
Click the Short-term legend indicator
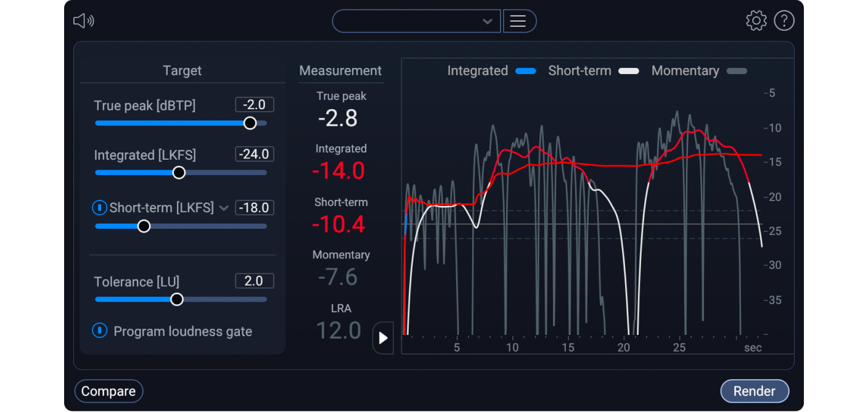(x=628, y=71)
